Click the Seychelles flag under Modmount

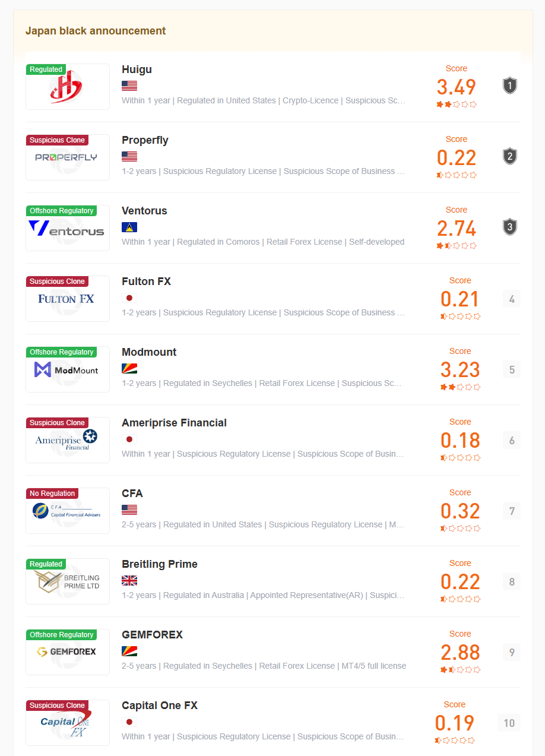point(129,368)
